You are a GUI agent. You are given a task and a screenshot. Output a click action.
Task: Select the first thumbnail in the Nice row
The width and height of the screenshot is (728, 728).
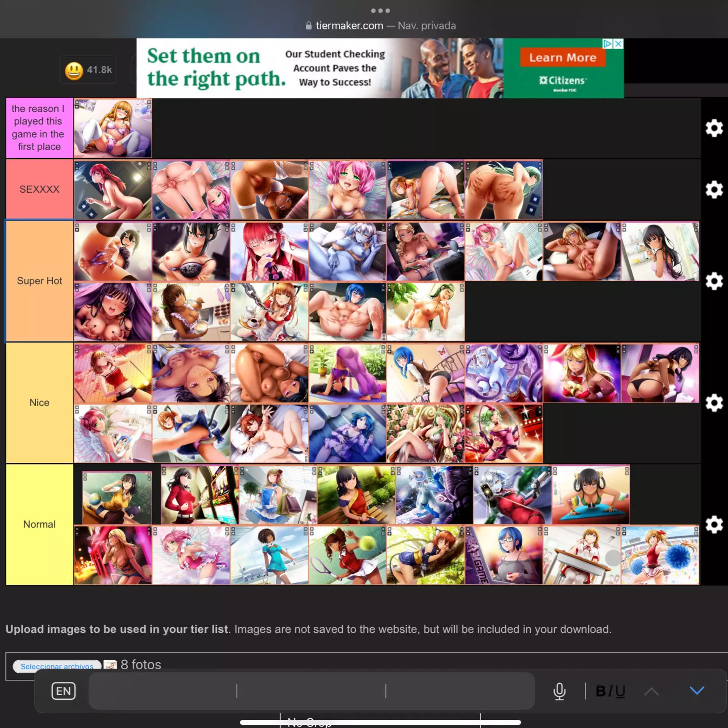(113, 373)
